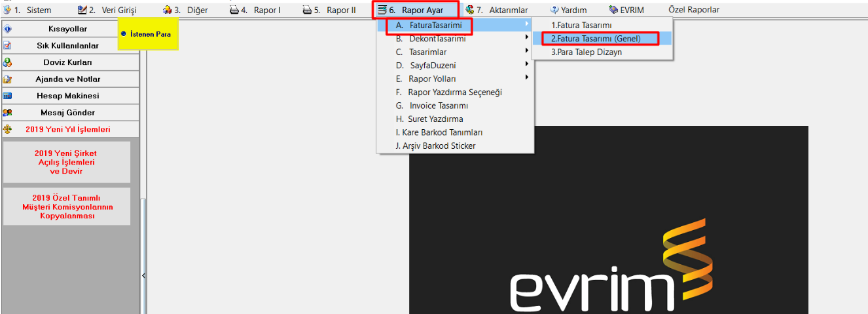Image resolution: width=868 pixels, height=314 pixels.
Task: Choose F. Rapor Yazdırma Seçeneği
Action: coord(454,92)
